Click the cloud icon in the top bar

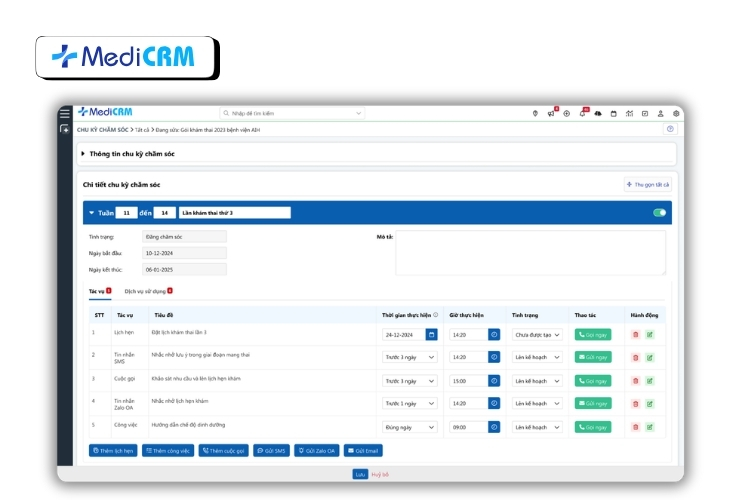click(598, 113)
